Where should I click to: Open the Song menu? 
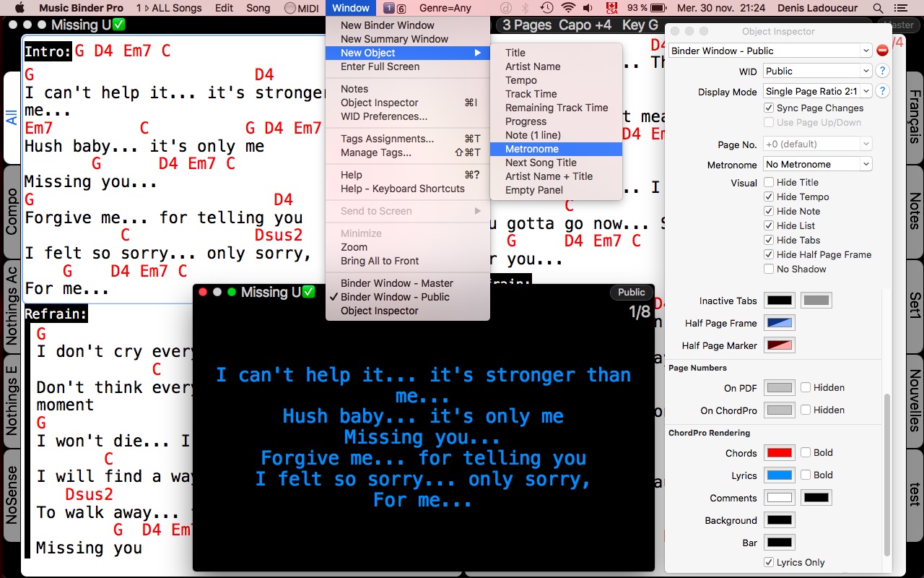tap(258, 8)
